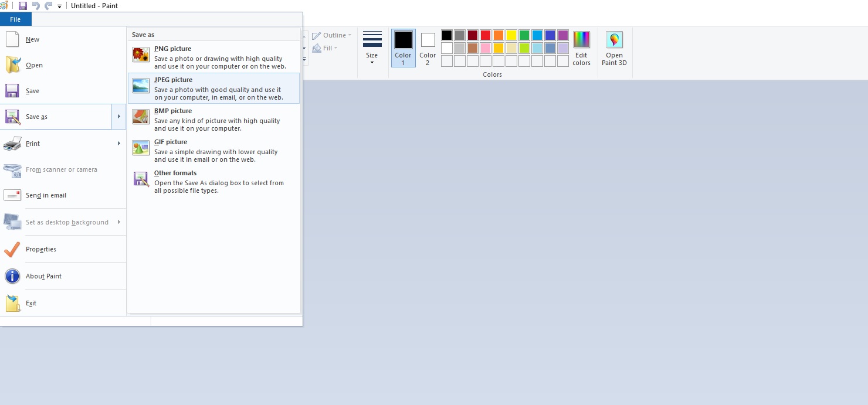868x405 pixels.
Task: Select BMP picture save option
Action: pos(213,120)
